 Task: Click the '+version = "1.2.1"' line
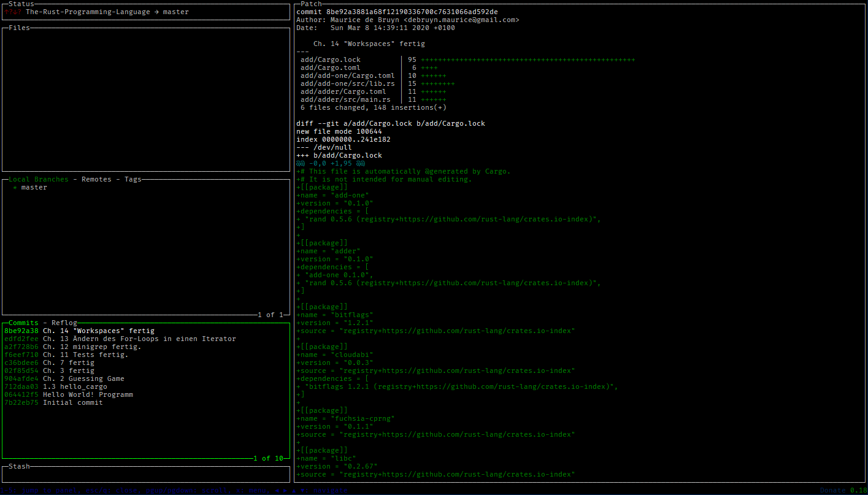pos(335,323)
